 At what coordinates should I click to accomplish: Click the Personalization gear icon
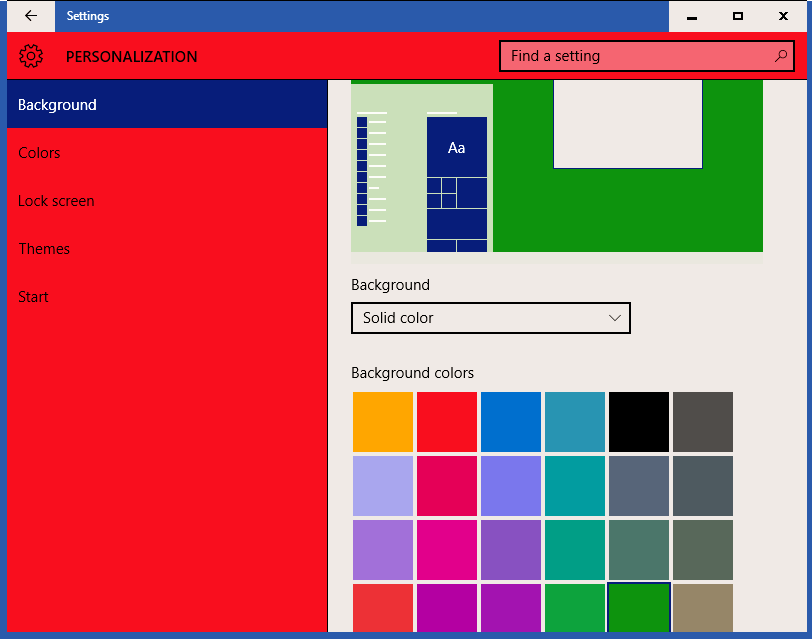point(31,56)
